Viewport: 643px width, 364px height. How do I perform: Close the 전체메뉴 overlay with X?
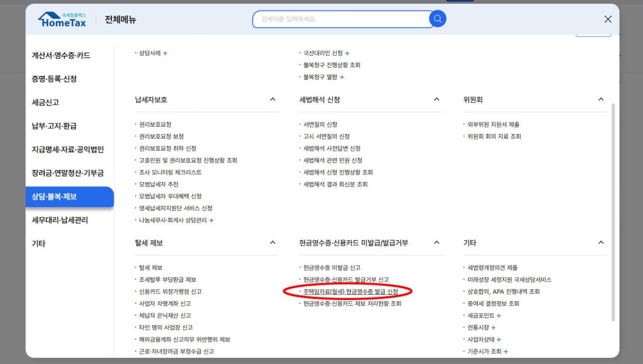607,19
